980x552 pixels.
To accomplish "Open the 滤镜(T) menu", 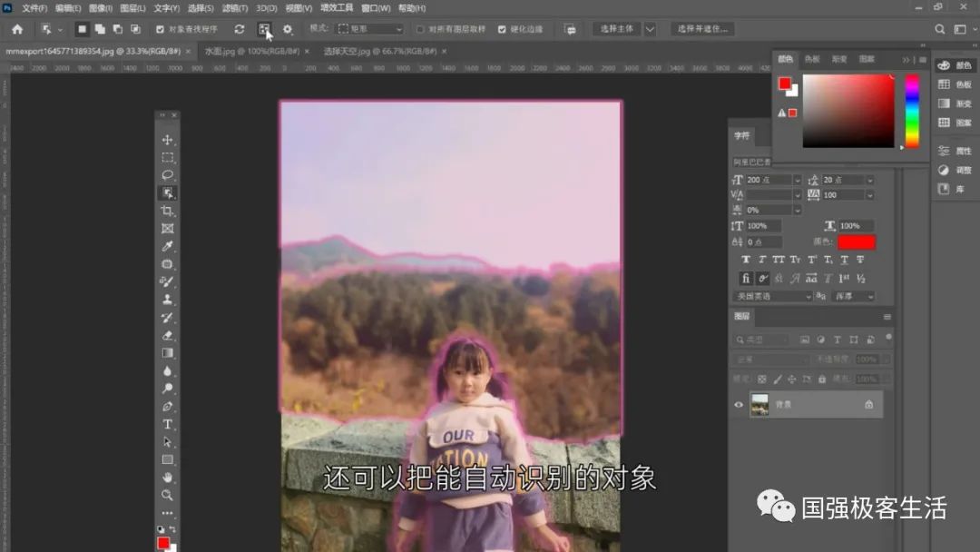I will [235, 8].
